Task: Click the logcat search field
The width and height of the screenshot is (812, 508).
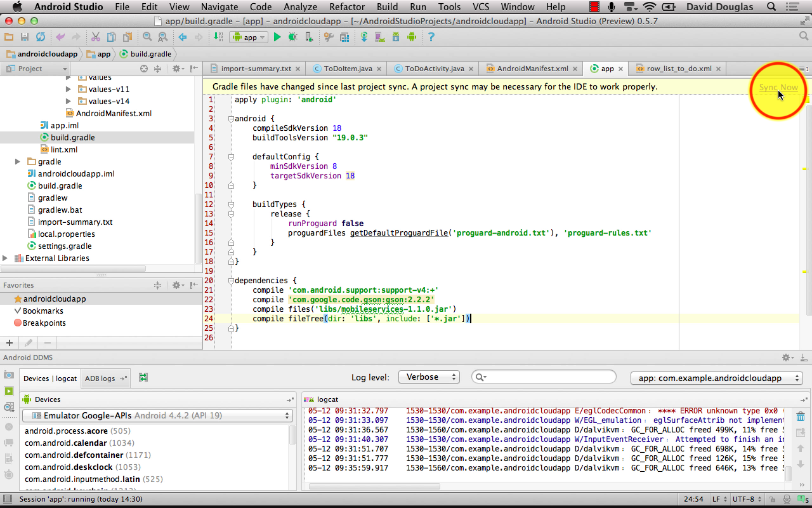Action: [x=544, y=377]
